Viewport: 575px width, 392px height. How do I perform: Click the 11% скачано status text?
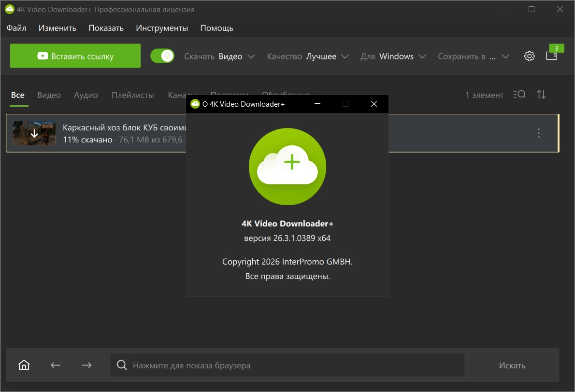coord(87,140)
